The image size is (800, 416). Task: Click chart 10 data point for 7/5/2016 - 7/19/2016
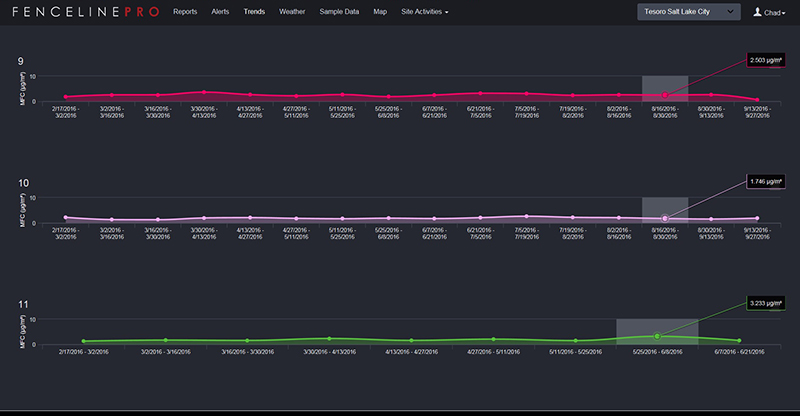point(527,216)
